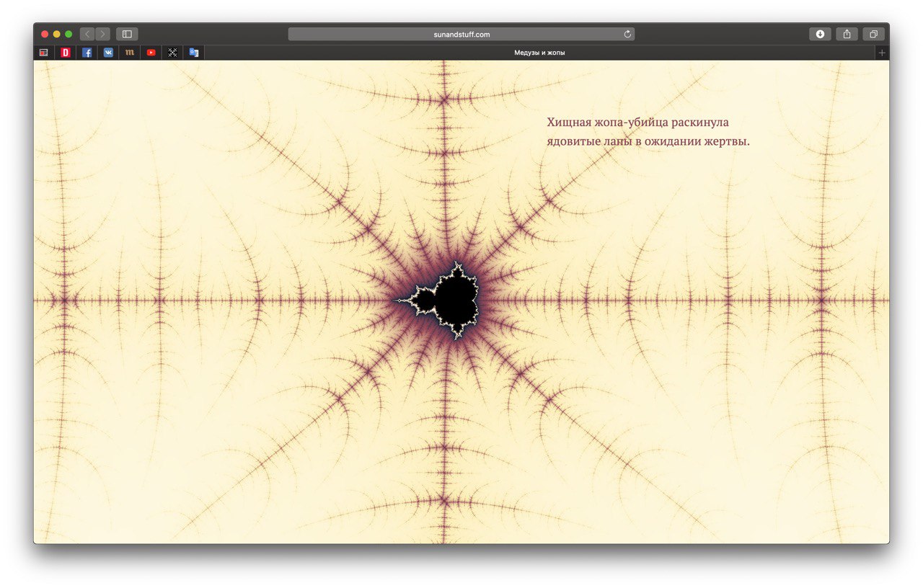Open the VK pinned tab
The image size is (923, 588).
[108, 53]
